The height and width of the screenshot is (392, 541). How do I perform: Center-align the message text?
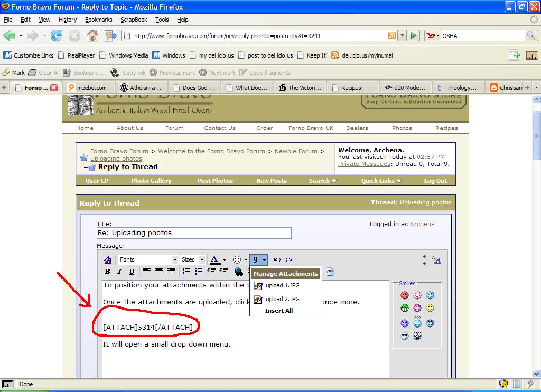tap(159, 272)
